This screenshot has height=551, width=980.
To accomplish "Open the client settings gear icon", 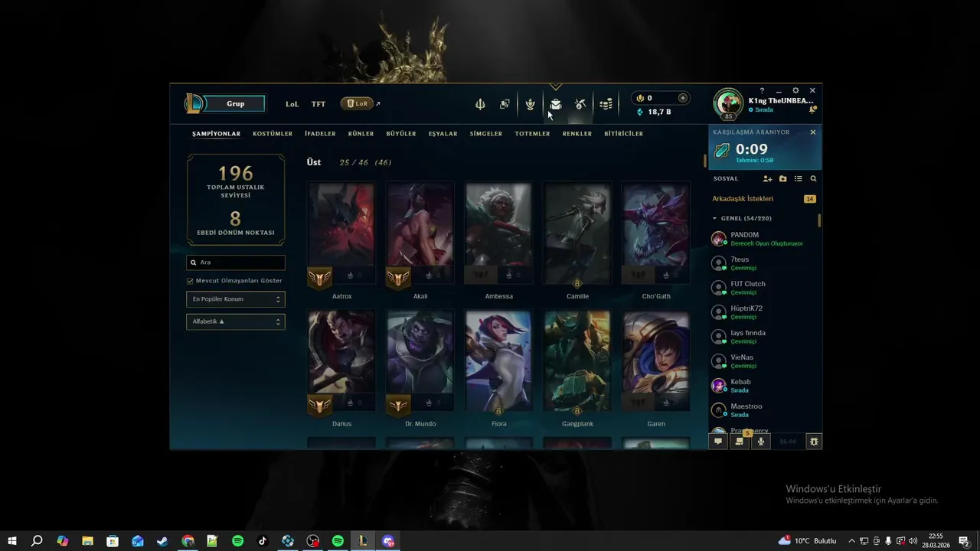I will (795, 90).
